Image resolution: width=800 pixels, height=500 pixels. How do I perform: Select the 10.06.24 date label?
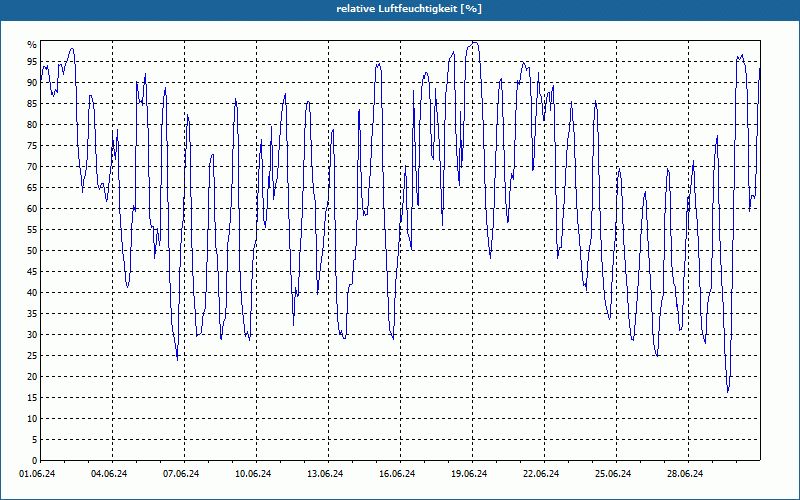253,474
